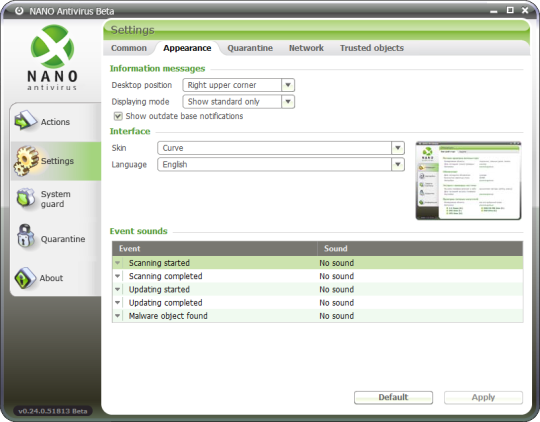
Task: Minimize the NANO Antivirus window
Action: point(494,11)
